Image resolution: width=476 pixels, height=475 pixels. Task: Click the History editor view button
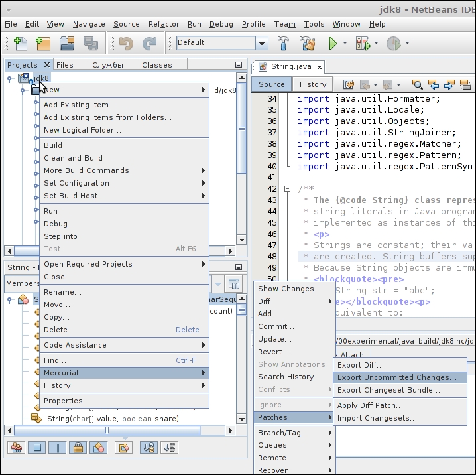coord(312,84)
